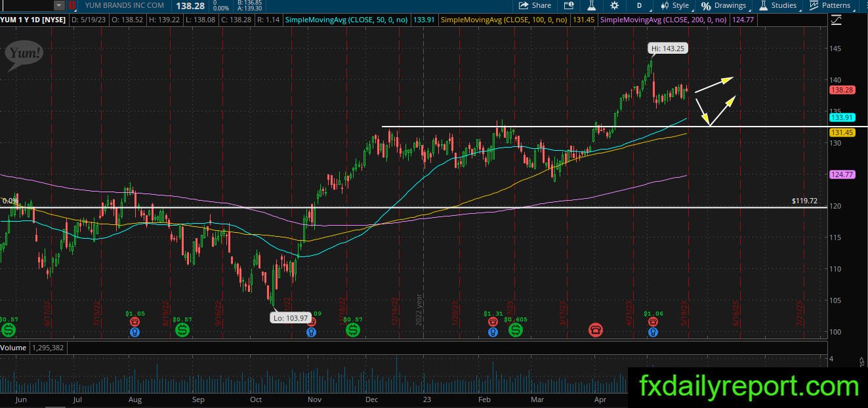The width and height of the screenshot is (868, 408).
Task: Click the O: 138.52 open readout
Action: [128, 20]
